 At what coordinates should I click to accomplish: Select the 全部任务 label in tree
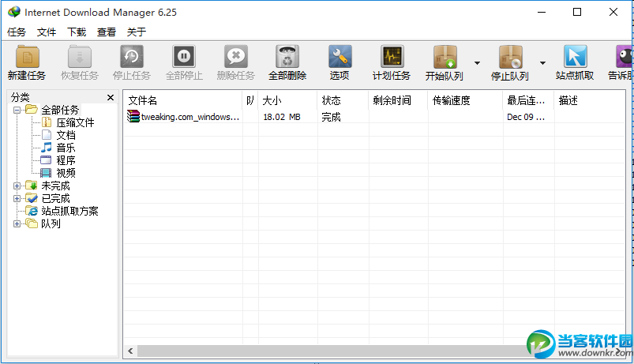coord(60,110)
